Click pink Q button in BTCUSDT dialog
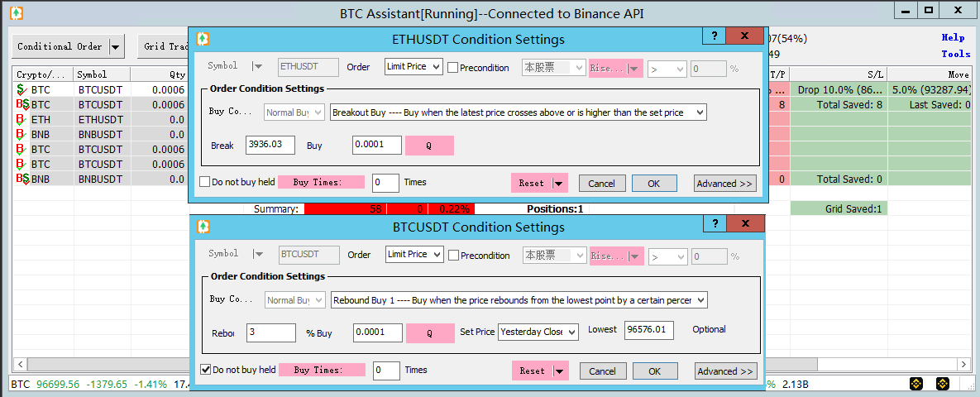The width and height of the screenshot is (980, 397). 430,332
